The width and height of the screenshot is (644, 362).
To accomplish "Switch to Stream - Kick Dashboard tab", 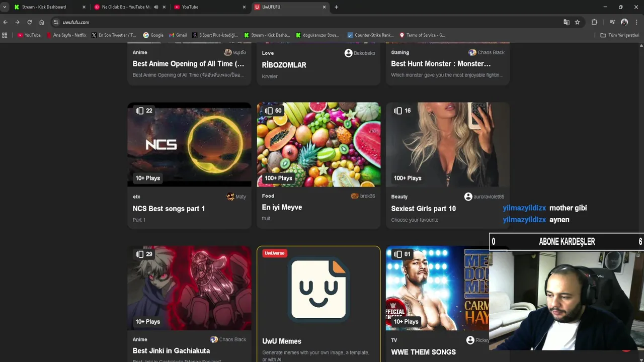I will coord(44,7).
